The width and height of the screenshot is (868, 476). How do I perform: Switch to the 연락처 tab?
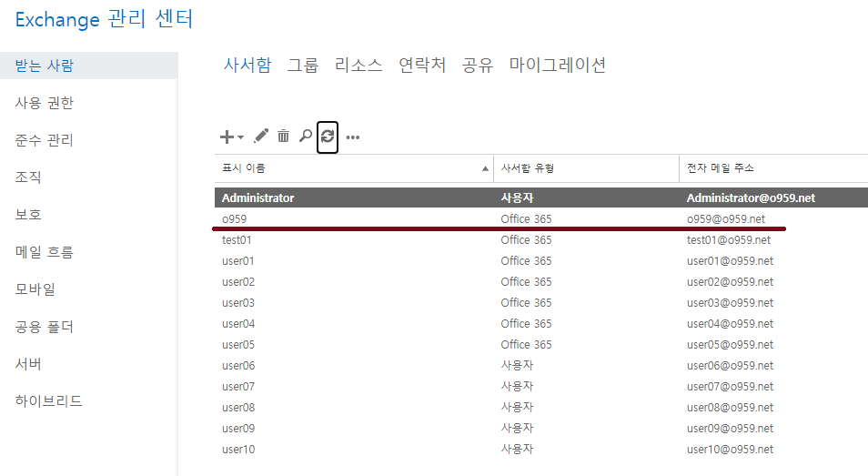coord(422,65)
